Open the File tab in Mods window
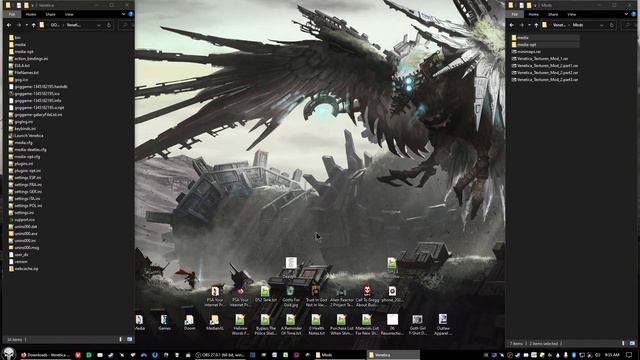The image size is (640, 360). 515,14
